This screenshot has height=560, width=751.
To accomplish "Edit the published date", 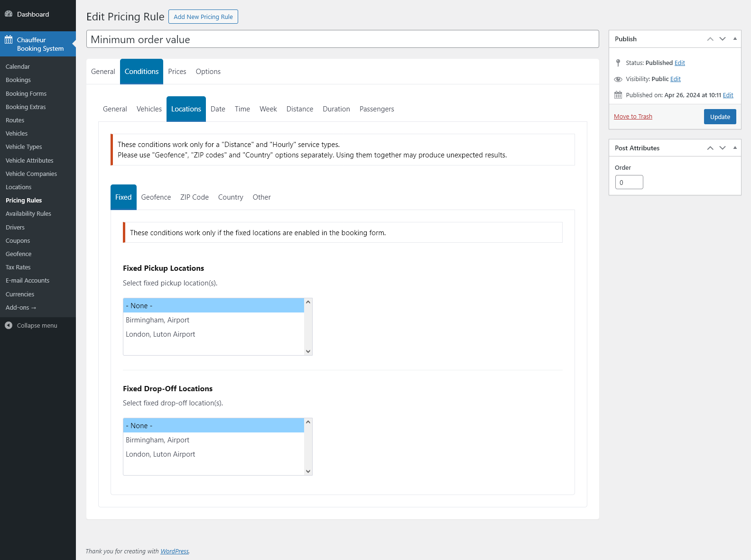I will pyautogui.click(x=728, y=95).
